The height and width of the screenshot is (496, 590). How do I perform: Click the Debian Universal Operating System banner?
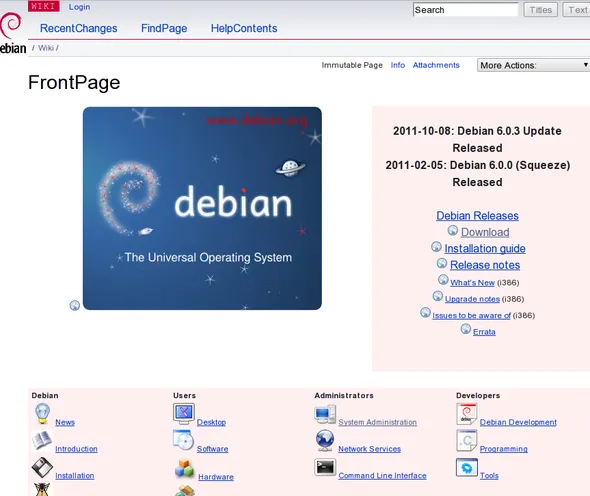pyautogui.click(x=202, y=208)
